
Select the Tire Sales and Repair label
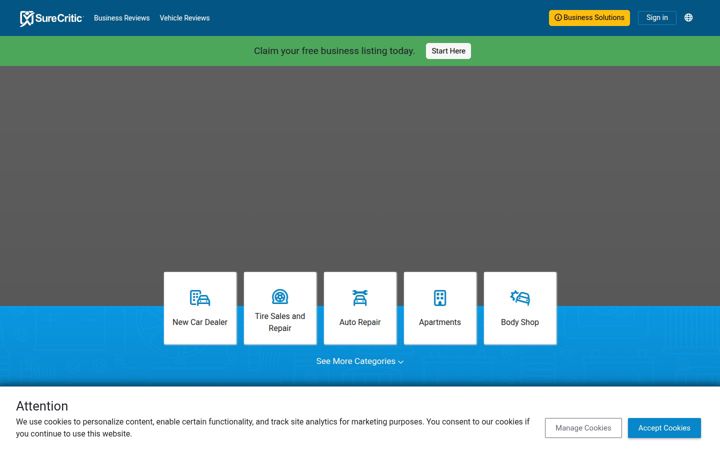280,322
